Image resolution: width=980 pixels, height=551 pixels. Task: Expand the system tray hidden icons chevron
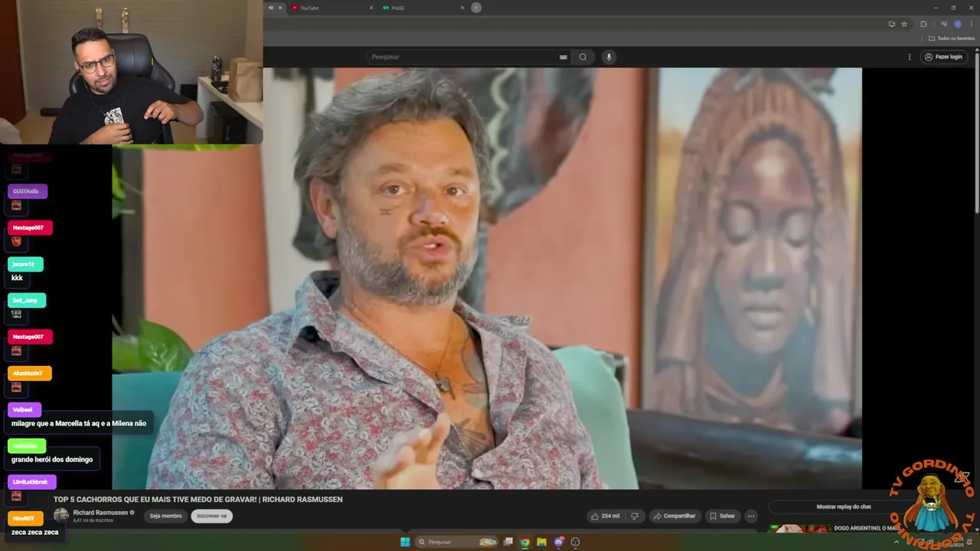tap(897, 542)
